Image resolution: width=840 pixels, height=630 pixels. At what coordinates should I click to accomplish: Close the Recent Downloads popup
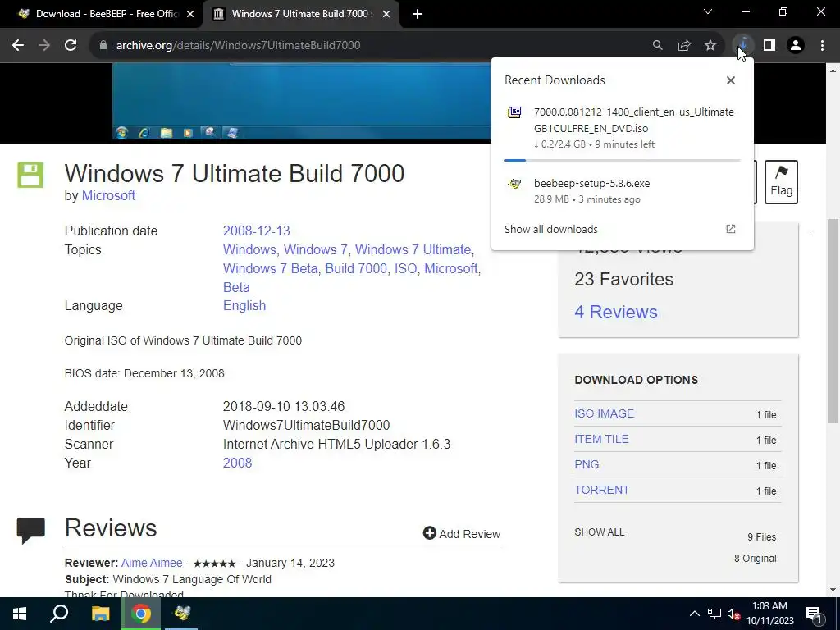(731, 80)
